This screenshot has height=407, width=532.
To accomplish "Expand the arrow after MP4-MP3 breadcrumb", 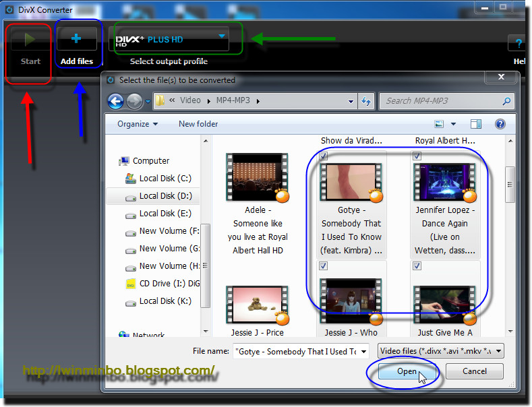I will 258,101.
